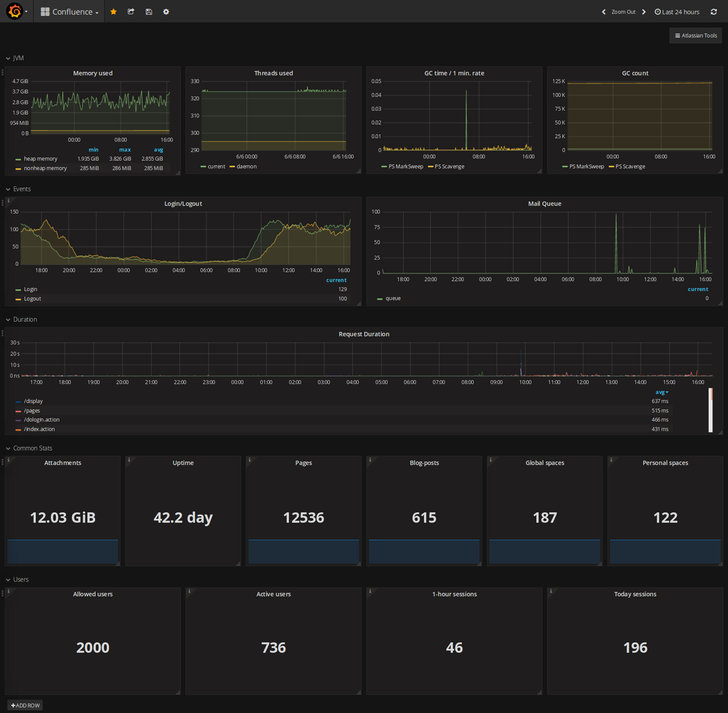Star the Confluence dashboard
Viewport: 728px width, 713px height.
pos(114,11)
